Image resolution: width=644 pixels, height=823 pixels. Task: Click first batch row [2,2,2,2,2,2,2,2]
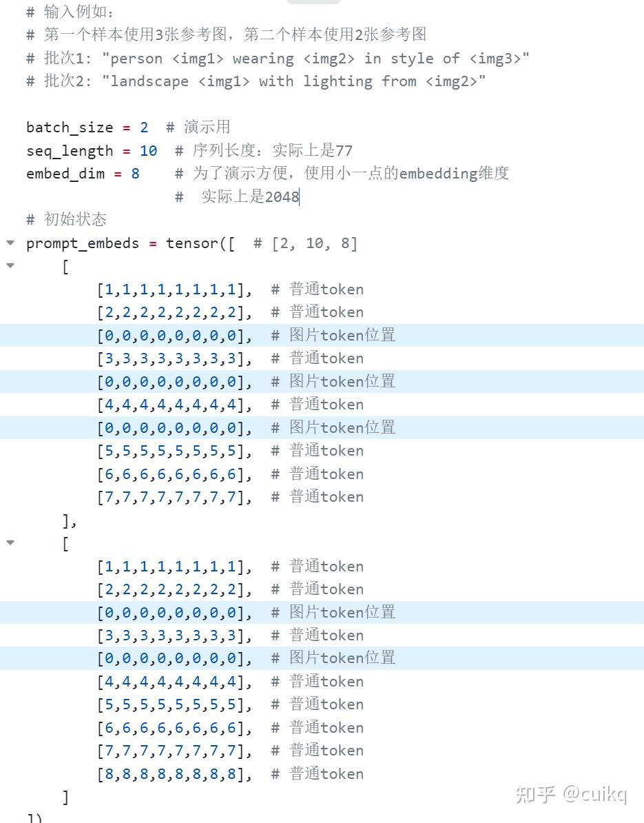click(x=230, y=312)
